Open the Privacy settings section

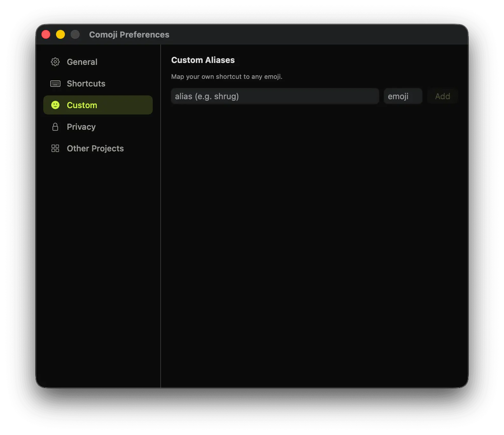98,127
